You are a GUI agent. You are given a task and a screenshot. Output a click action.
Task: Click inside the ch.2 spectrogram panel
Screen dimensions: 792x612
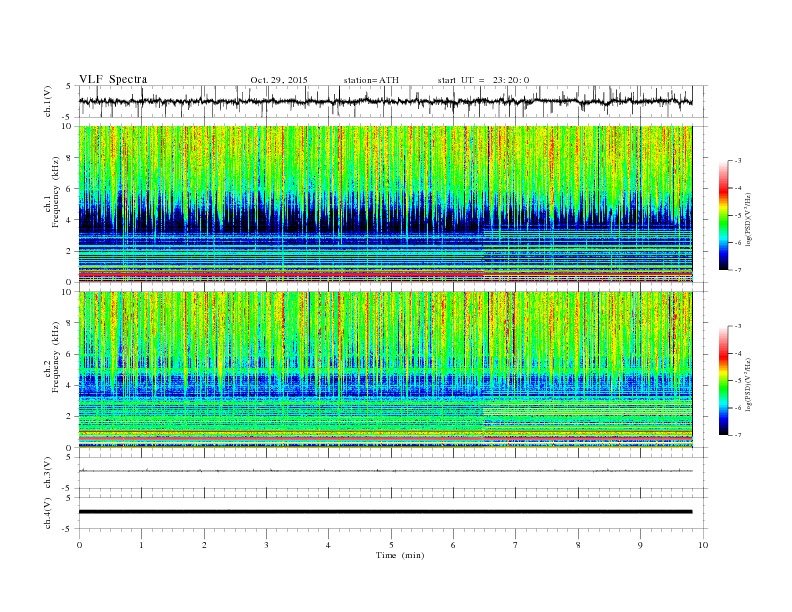pyautogui.click(x=385, y=369)
